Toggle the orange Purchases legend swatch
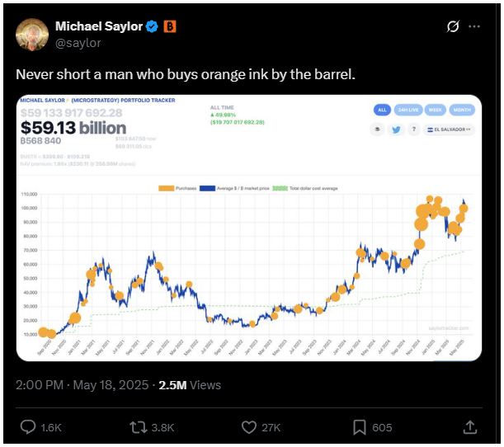 click(x=166, y=188)
